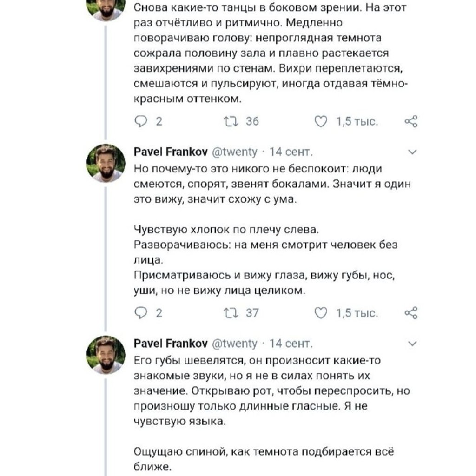Like the faceless man tweet

point(321,313)
